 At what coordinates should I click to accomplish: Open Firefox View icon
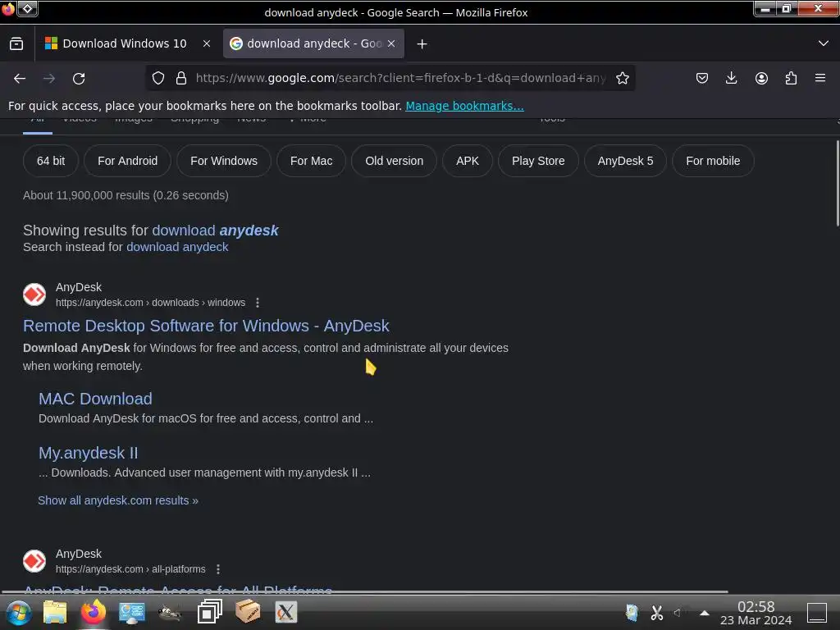16,43
